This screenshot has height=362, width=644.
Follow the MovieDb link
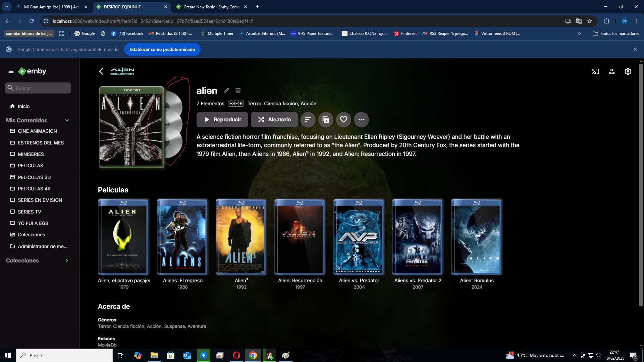point(107,345)
